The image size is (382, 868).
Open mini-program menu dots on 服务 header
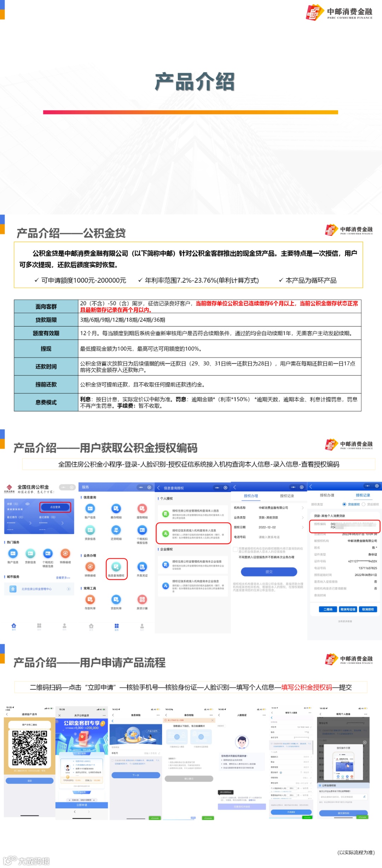141,487
